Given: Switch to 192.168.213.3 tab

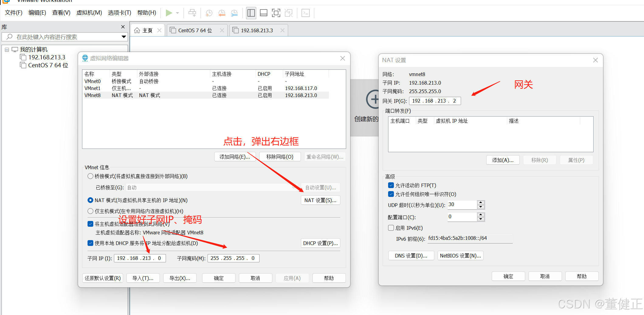Looking at the screenshot, I should tap(257, 30).
